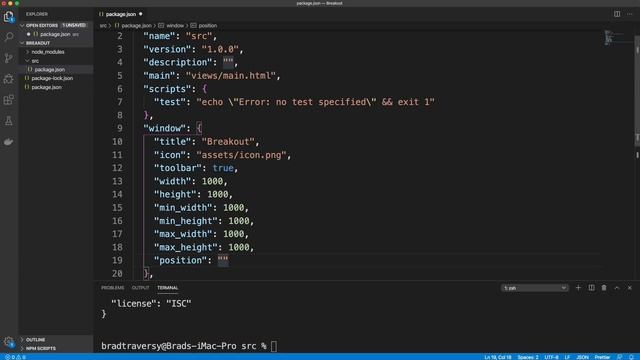Change language mode JSON in status bar
This screenshot has width=640, height=360.
[582, 357]
